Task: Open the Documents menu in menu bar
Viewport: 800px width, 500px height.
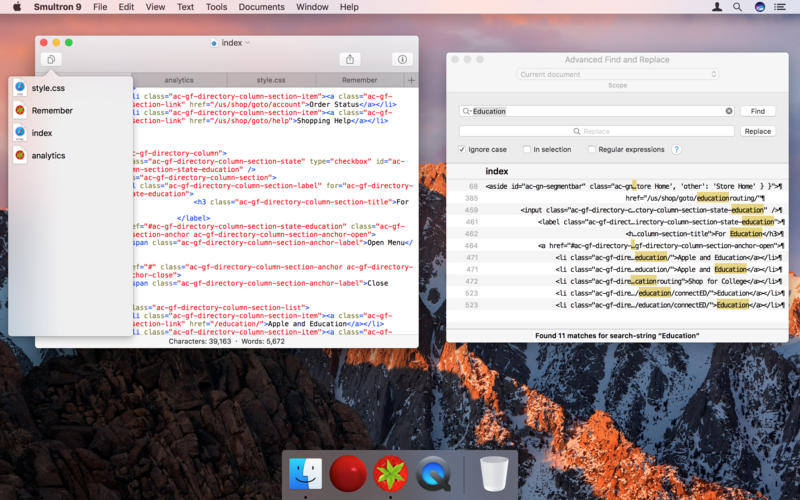Action: 261,7
